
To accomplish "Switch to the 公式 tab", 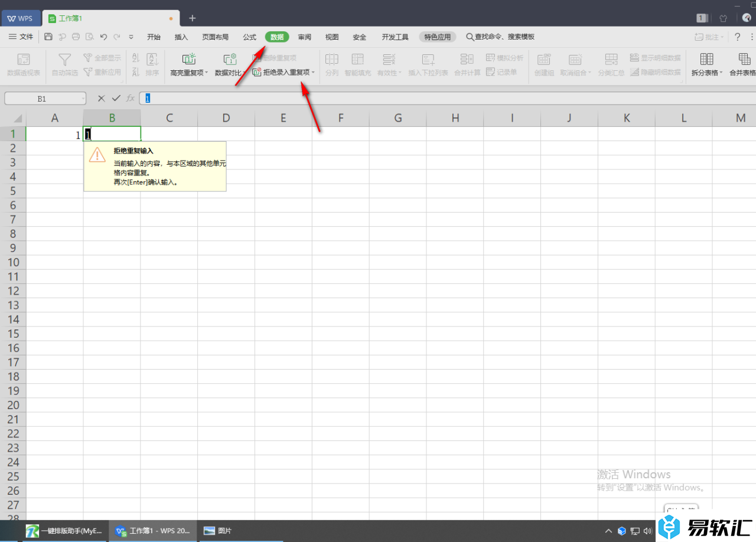I will tap(250, 37).
